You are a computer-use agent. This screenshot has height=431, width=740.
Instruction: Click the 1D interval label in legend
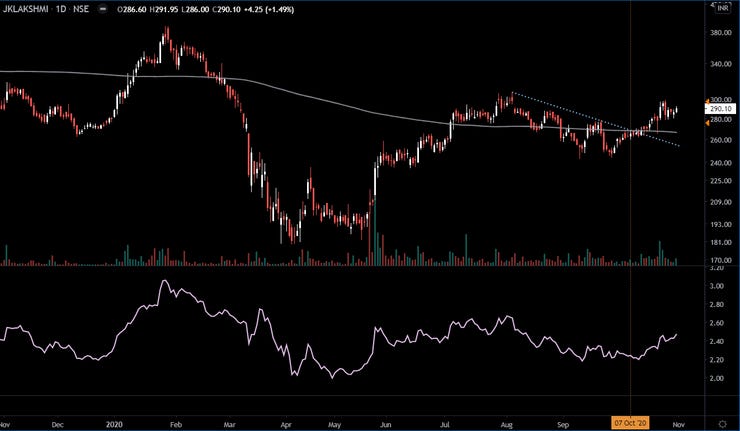pos(60,9)
